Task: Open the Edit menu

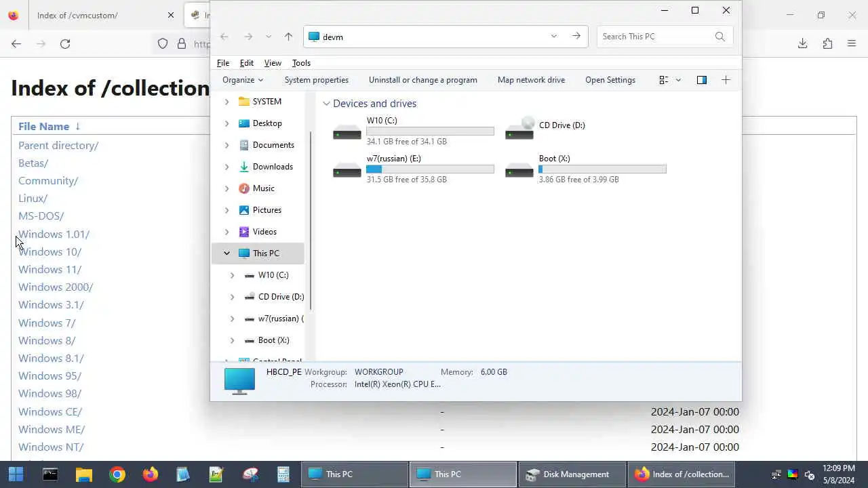Action: [x=247, y=62]
